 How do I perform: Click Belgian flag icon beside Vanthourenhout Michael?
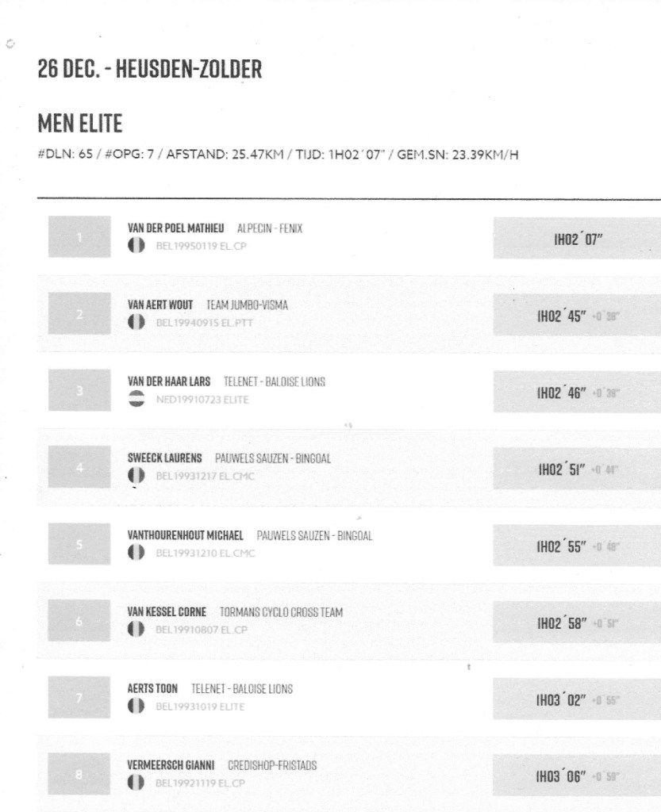coord(136,553)
